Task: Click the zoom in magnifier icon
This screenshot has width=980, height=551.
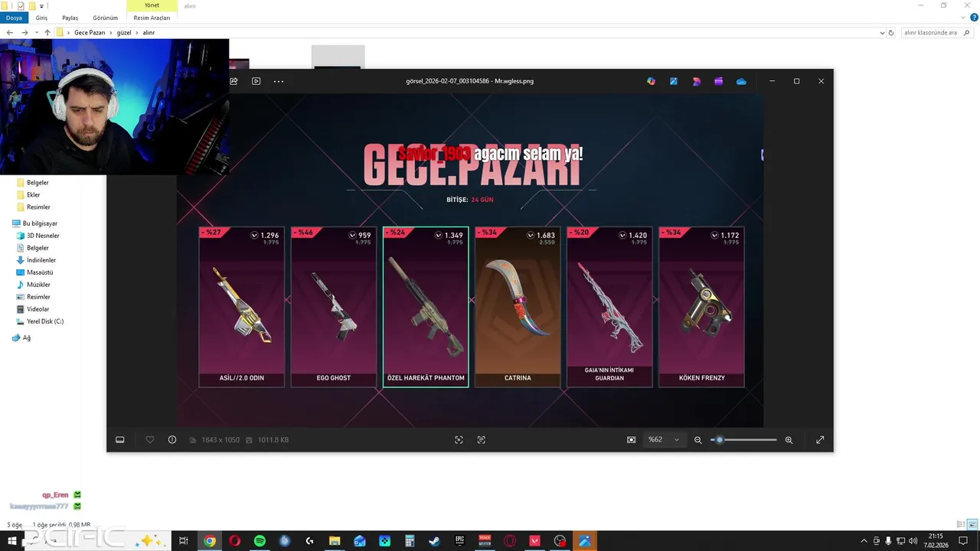Action: [x=789, y=440]
